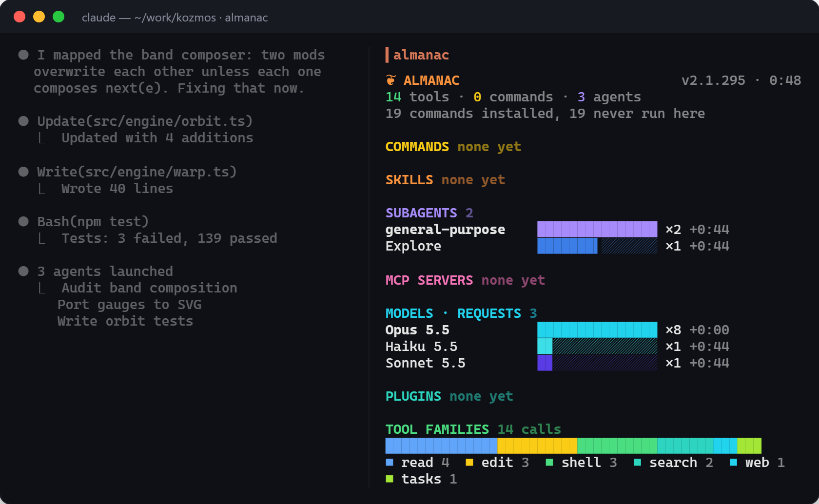Click the Haiku 5.5 model label
Image resolution: width=819 pixels, height=504 pixels.
[421, 347]
